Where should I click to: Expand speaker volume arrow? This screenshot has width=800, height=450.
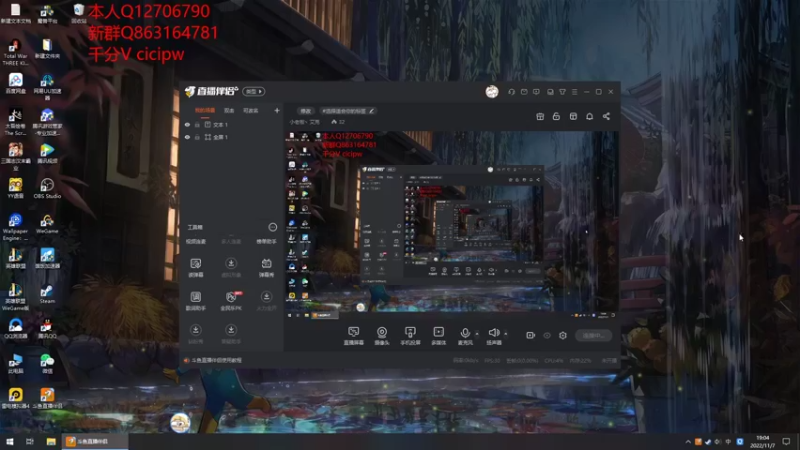coord(506,334)
